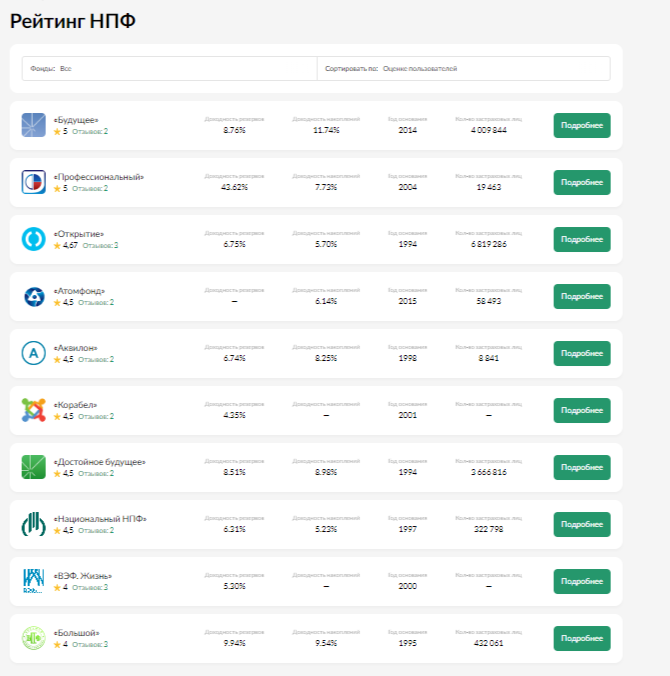Image resolution: width=670 pixels, height=676 pixels.
Task: Open the Фонды filter dropdown
Action: pyautogui.click(x=169, y=69)
